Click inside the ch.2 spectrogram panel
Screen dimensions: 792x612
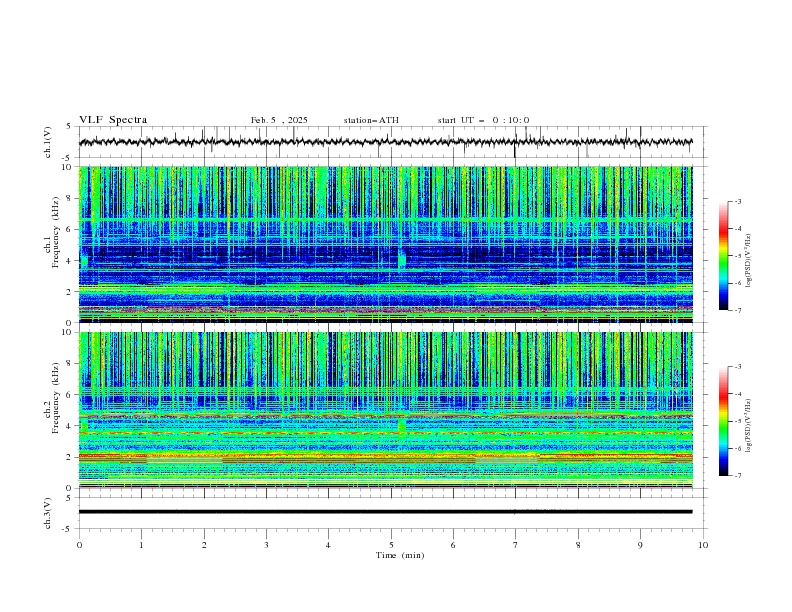coord(385,410)
